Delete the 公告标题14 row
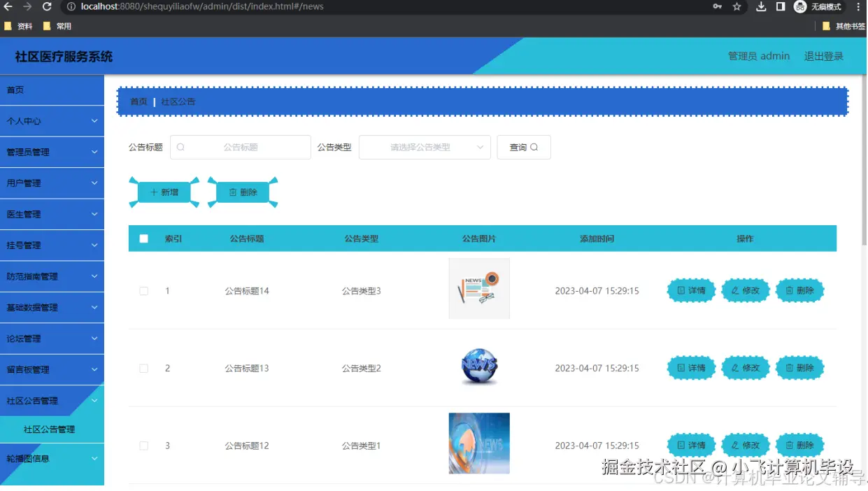 (799, 291)
